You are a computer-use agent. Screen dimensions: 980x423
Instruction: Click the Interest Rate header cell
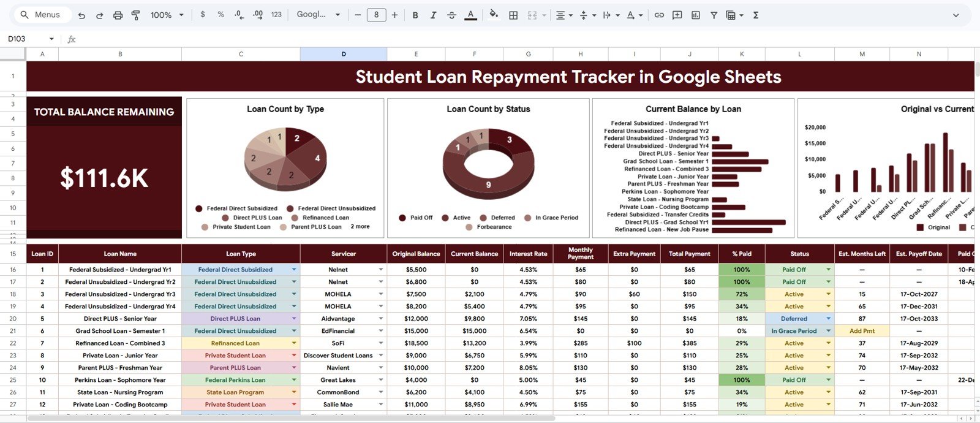point(528,254)
